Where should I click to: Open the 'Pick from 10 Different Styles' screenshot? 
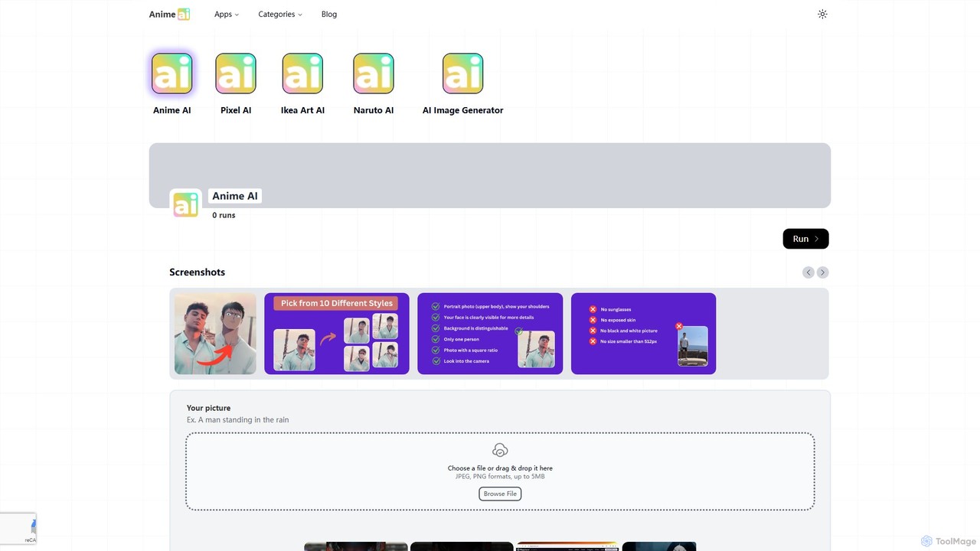(337, 334)
